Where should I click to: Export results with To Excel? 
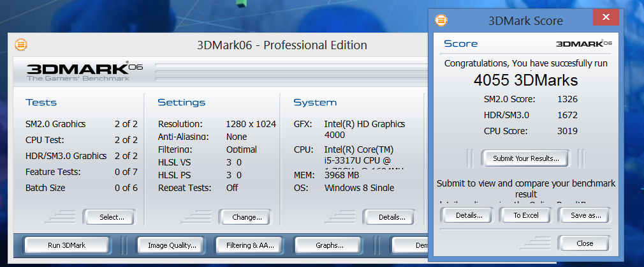[526, 215]
